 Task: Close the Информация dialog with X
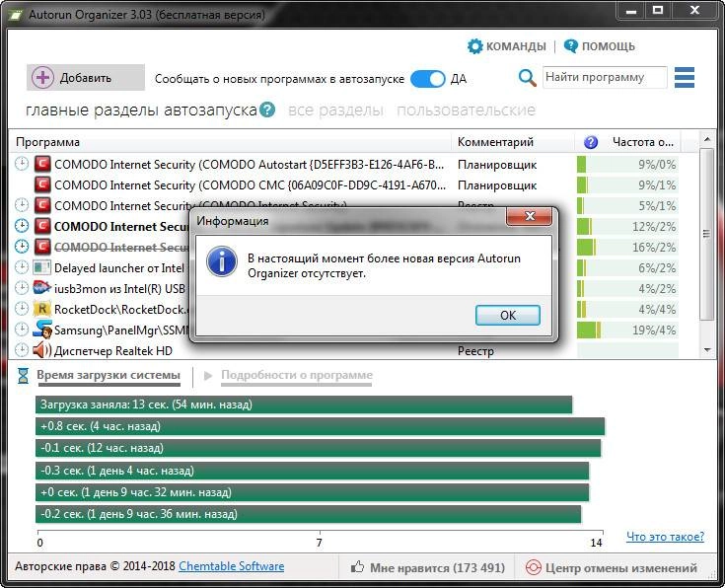[x=530, y=216]
